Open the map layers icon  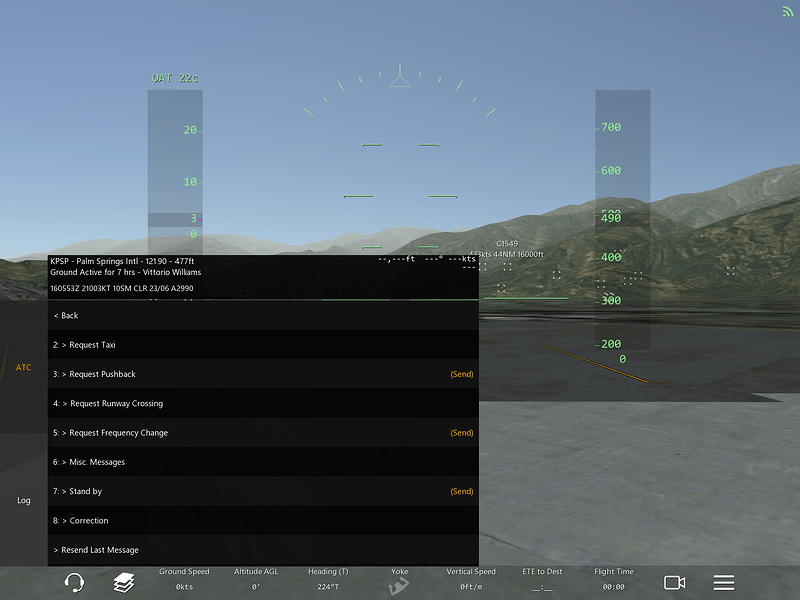tap(124, 582)
